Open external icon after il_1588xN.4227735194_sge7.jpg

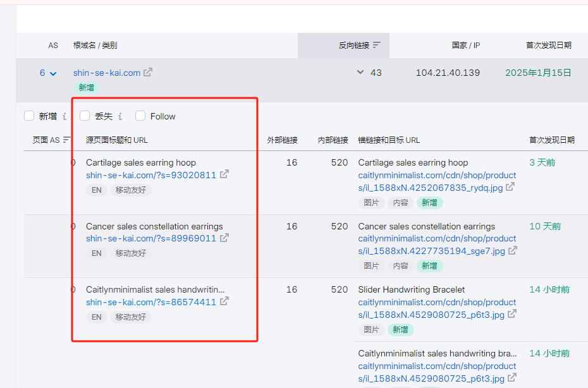[x=513, y=250]
